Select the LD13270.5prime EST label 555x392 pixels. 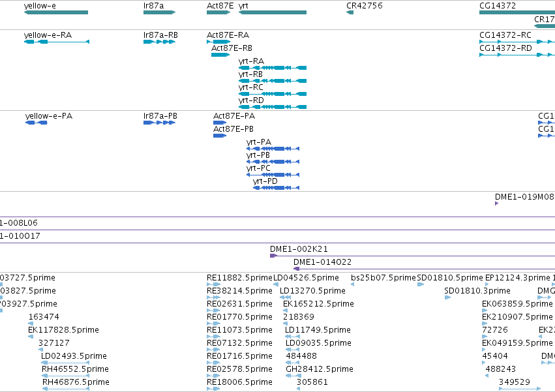(x=312, y=291)
